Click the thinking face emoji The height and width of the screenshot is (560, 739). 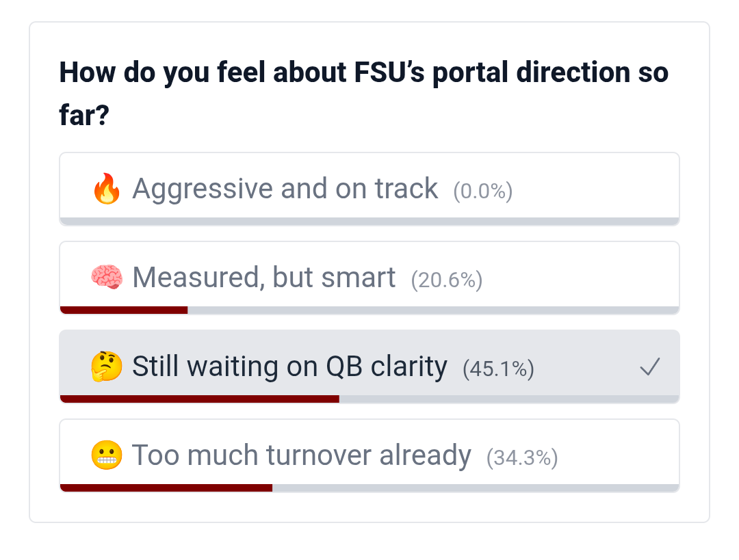[x=106, y=367]
